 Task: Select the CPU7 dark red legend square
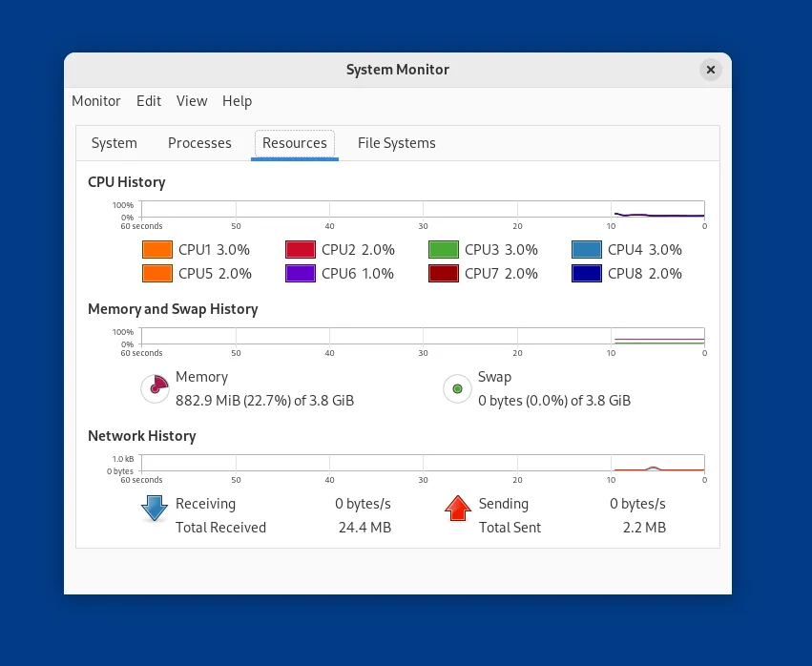pyautogui.click(x=443, y=274)
